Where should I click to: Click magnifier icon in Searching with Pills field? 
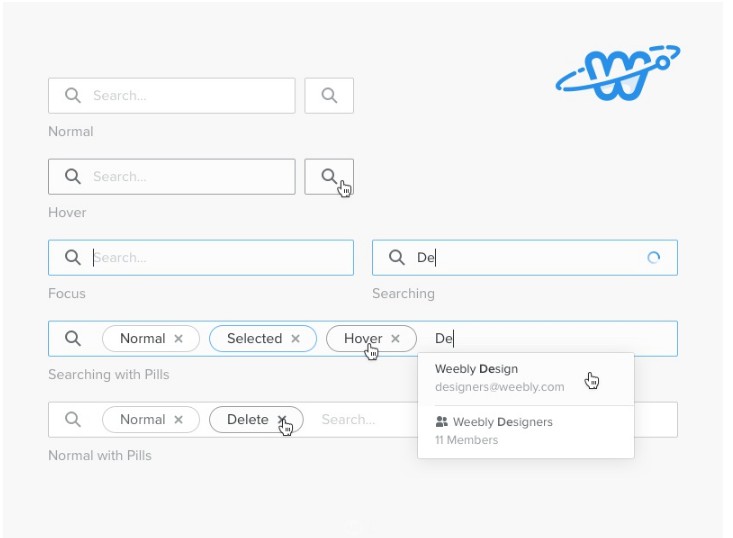(x=73, y=339)
